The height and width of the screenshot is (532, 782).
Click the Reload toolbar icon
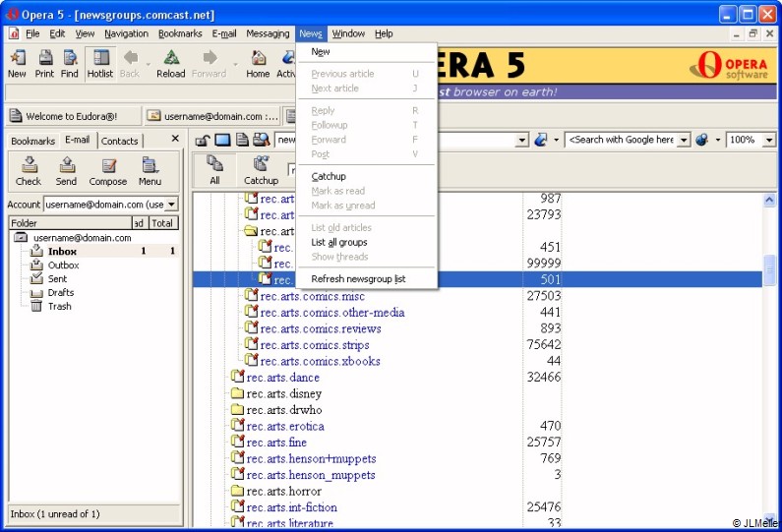pyautogui.click(x=171, y=58)
